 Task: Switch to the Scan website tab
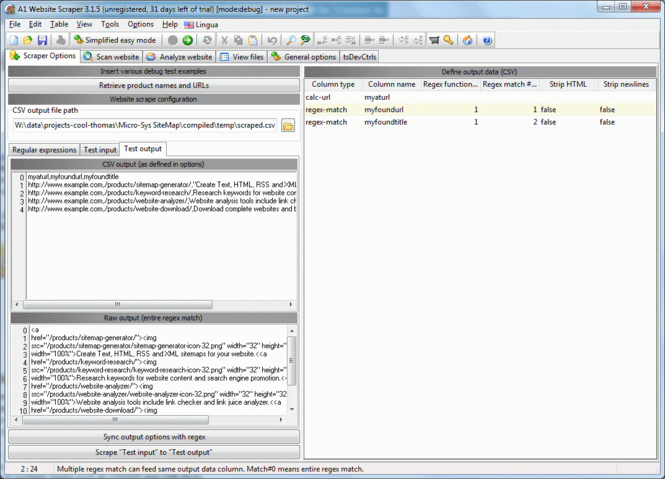111,56
